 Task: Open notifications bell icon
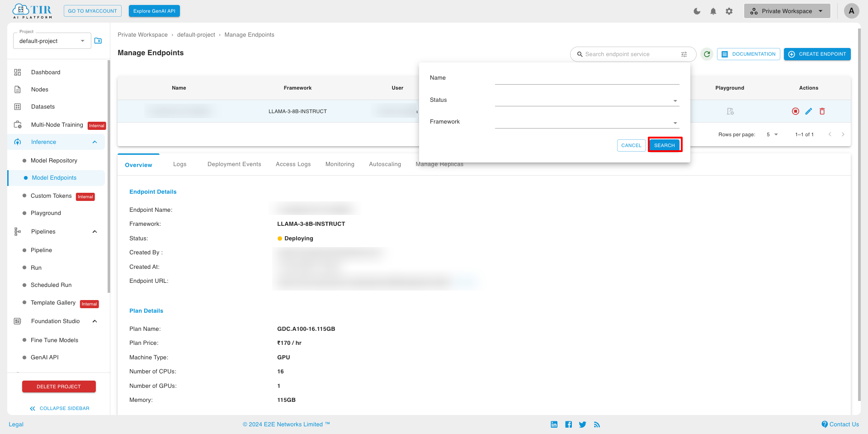[713, 11]
